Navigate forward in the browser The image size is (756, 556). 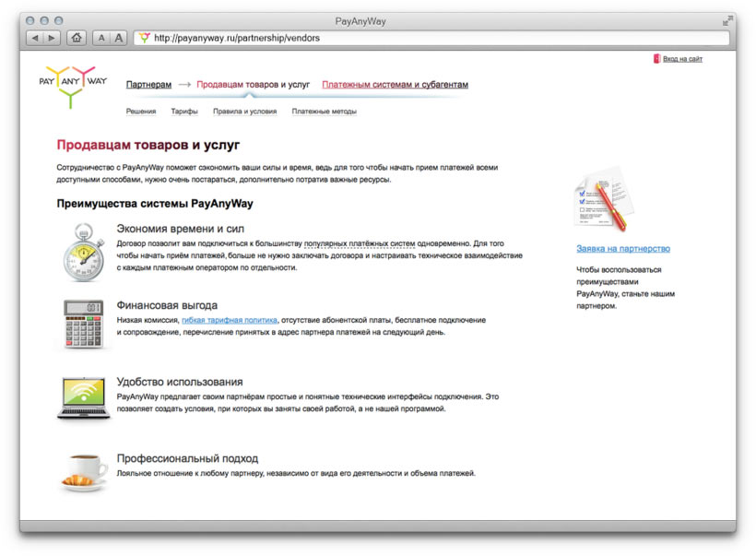52,38
